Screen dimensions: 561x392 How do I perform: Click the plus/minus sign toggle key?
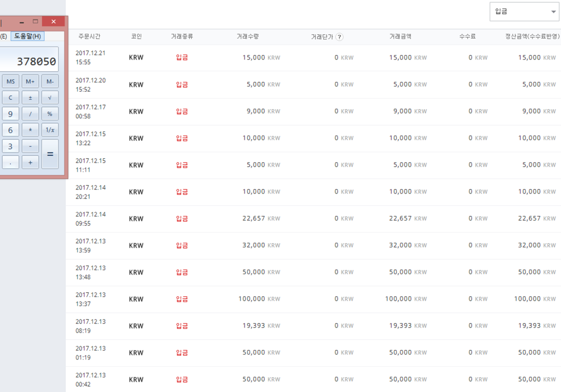[30, 98]
